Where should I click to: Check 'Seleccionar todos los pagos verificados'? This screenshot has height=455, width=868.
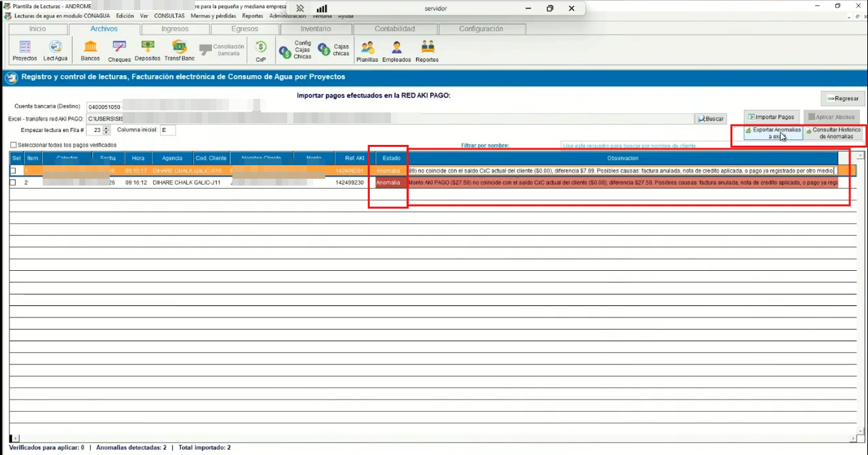(14, 145)
